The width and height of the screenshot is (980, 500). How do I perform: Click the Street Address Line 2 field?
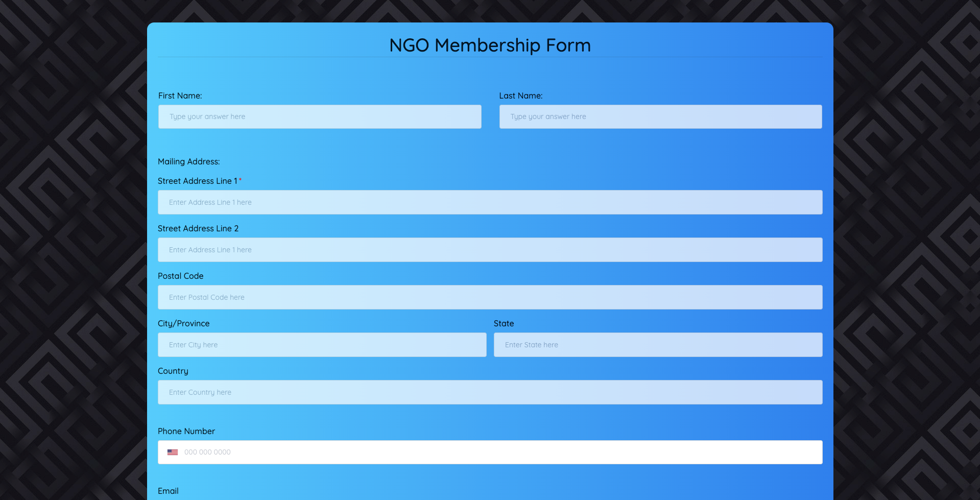pos(490,250)
